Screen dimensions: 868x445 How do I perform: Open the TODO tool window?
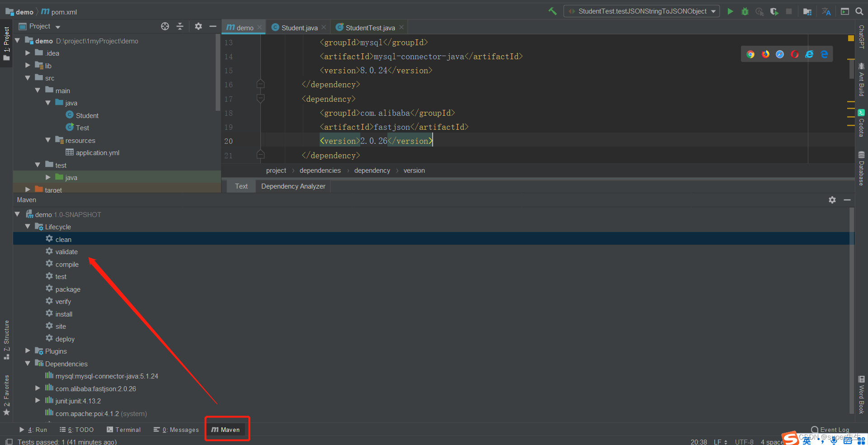coord(76,430)
